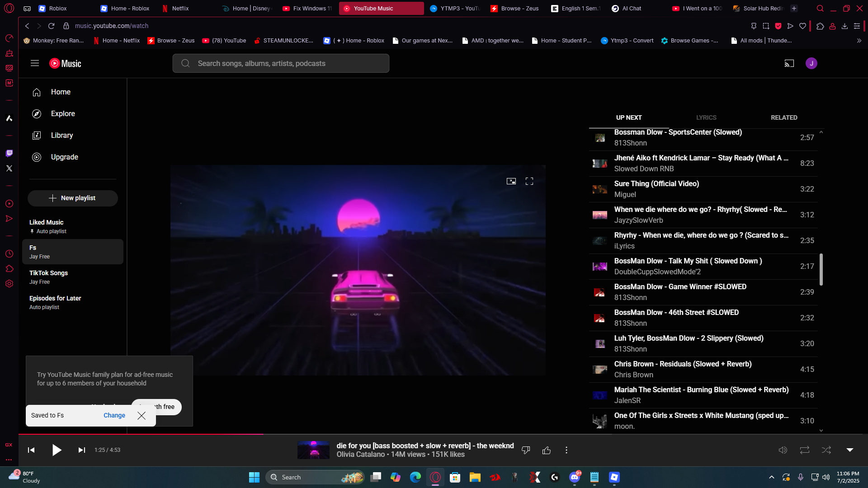Open the Microsoft Edge taskbar icon

point(415,477)
